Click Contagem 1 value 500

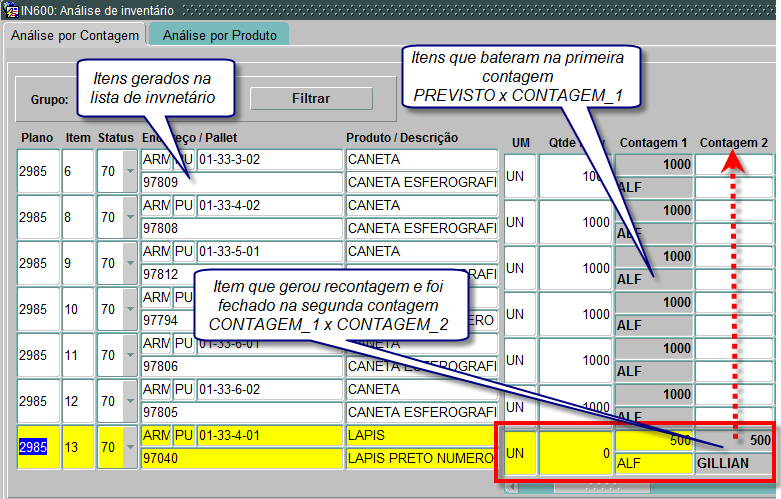coord(653,440)
